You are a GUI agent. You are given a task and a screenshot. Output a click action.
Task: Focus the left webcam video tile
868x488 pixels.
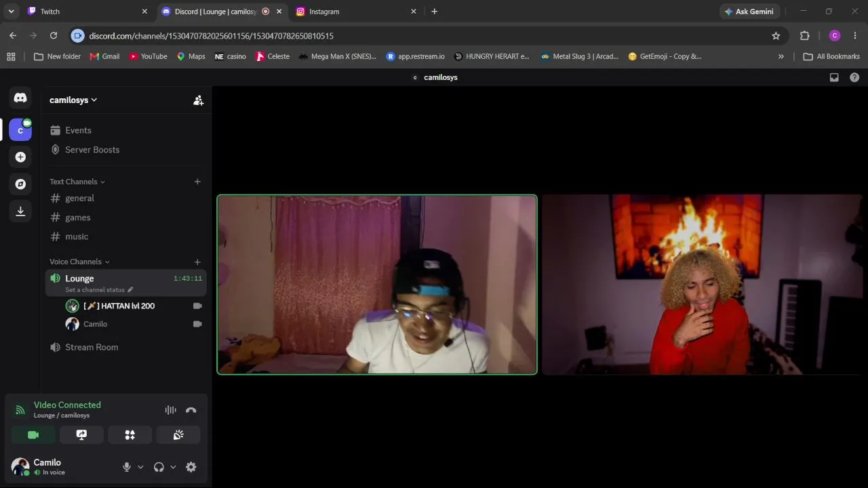click(x=377, y=285)
